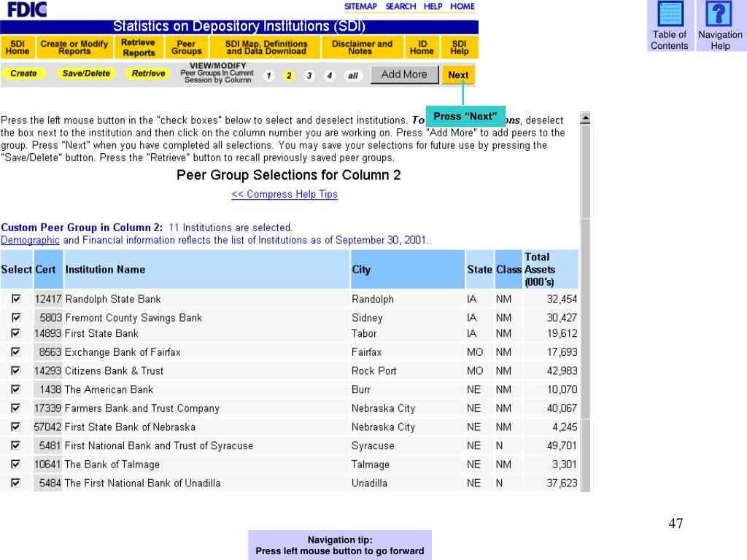Open the SDI Help tab
The width and height of the screenshot is (747, 560).
pyautogui.click(x=460, y=47)
